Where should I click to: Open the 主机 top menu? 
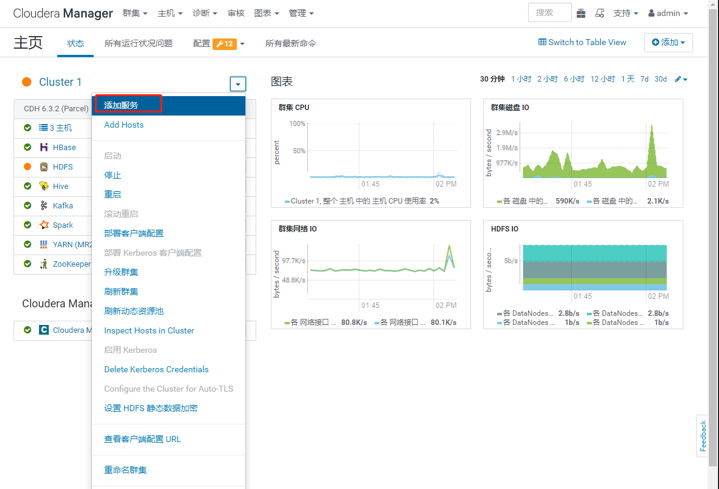[170, 13]
